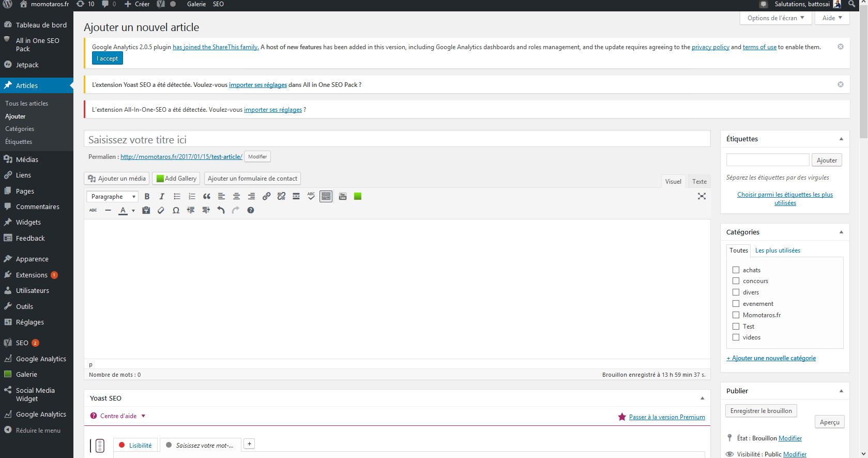This screenshot has width=868, height=458.
Task: Add a Yoast keyword with plus button
Action: (x=249, y=444)
